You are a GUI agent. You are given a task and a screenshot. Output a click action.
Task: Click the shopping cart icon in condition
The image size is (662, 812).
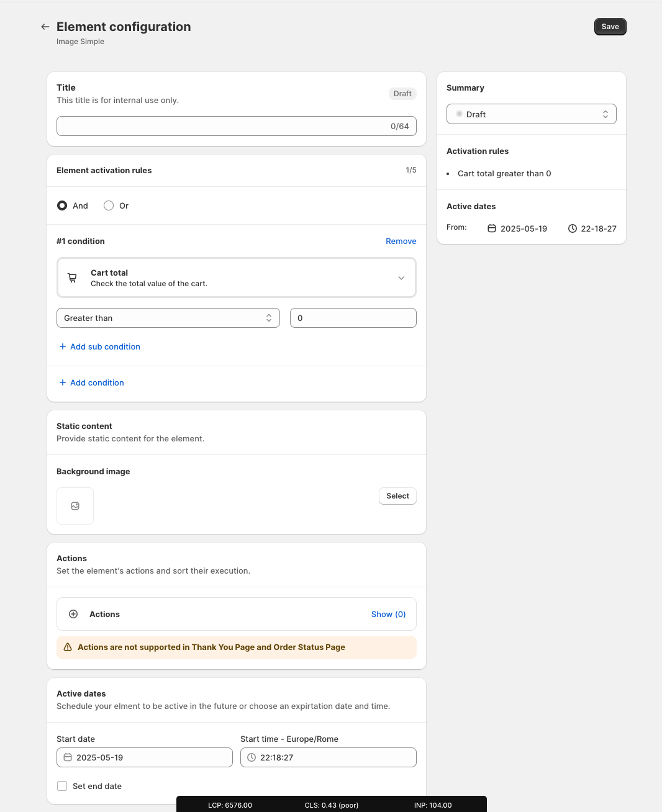(72, 278)
